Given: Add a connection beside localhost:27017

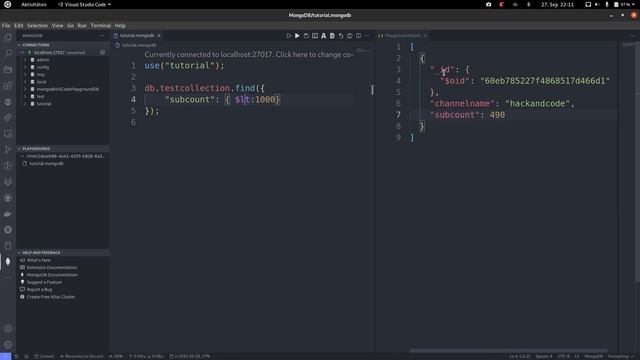Looking at the screenshot, I should click(x=102, y=52).
